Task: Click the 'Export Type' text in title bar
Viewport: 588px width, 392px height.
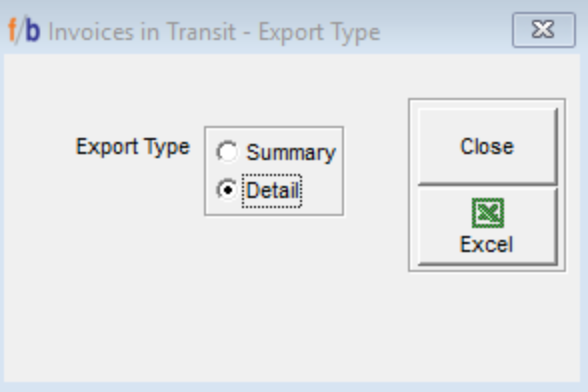Action: pyautogui.click(x=319, y=33)
